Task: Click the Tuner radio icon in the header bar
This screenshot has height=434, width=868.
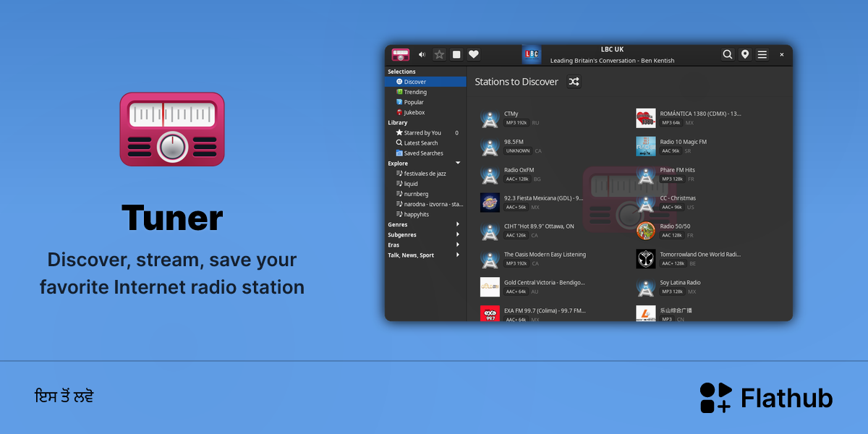Action: tap(401, 54)
